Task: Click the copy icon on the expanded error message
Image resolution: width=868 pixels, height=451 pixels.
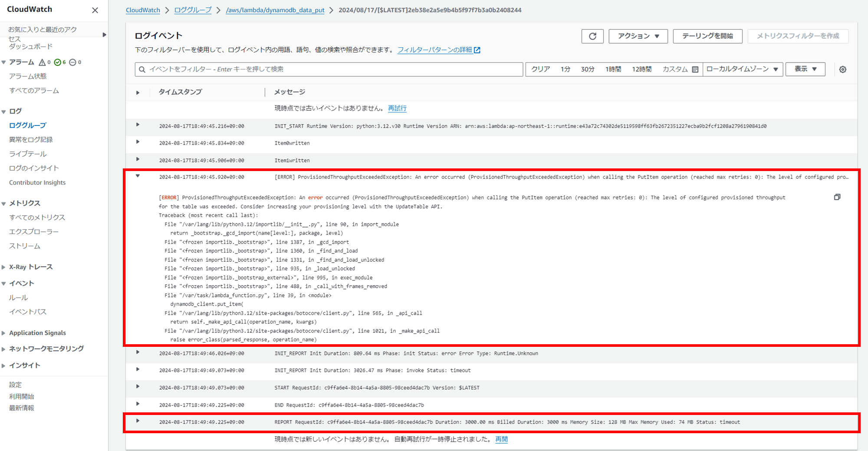Action: (837, 197)
